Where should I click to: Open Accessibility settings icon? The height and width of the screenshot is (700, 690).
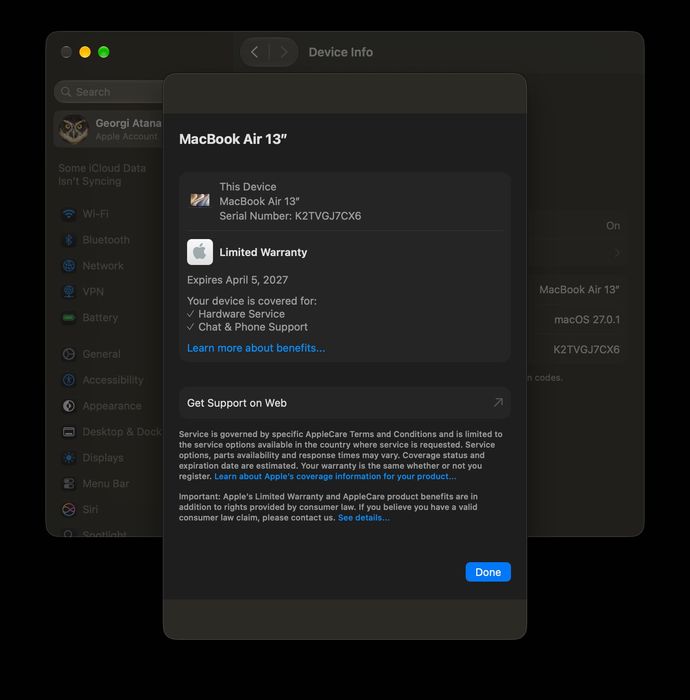coord(69,380)
